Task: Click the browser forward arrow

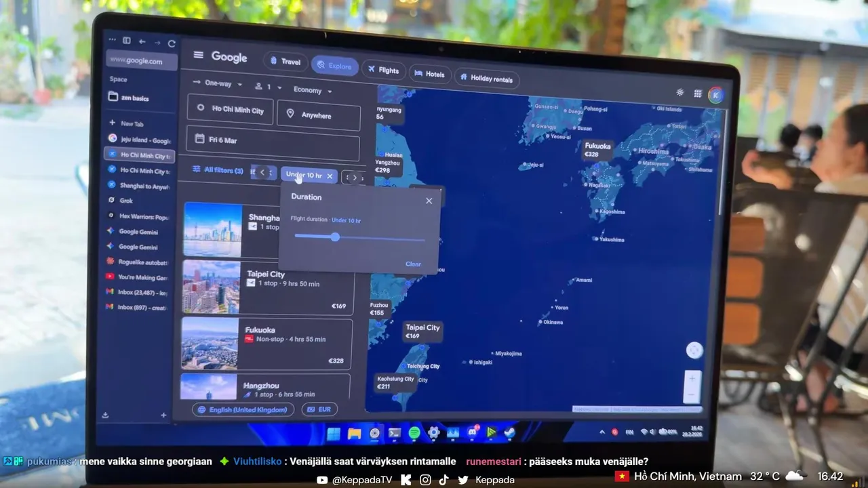Action: (x=157, y=42)
